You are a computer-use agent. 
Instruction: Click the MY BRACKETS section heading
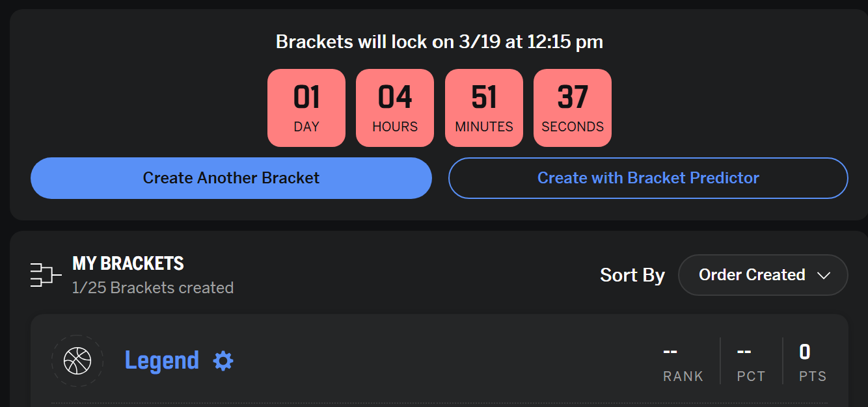click(x=128, y=263)
